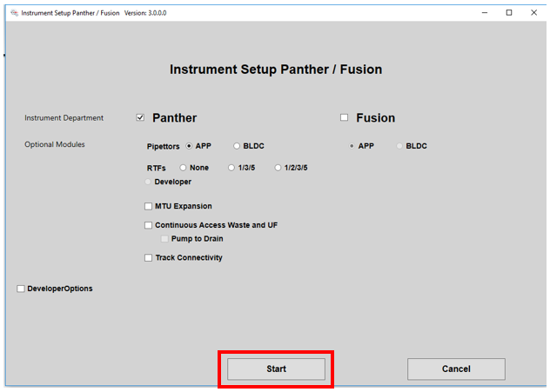Enable the Track Connectivity checkbox

(x=148, y=258)
